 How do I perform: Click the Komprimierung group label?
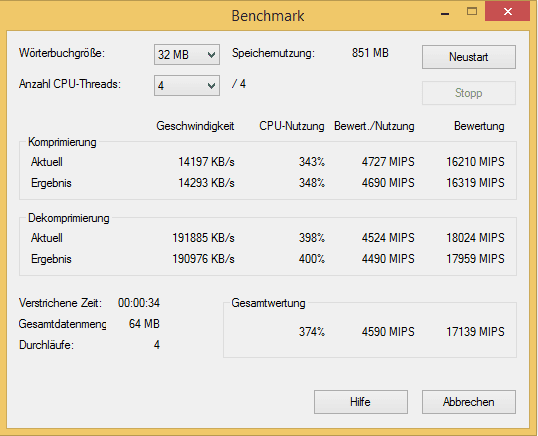[62, 142]
